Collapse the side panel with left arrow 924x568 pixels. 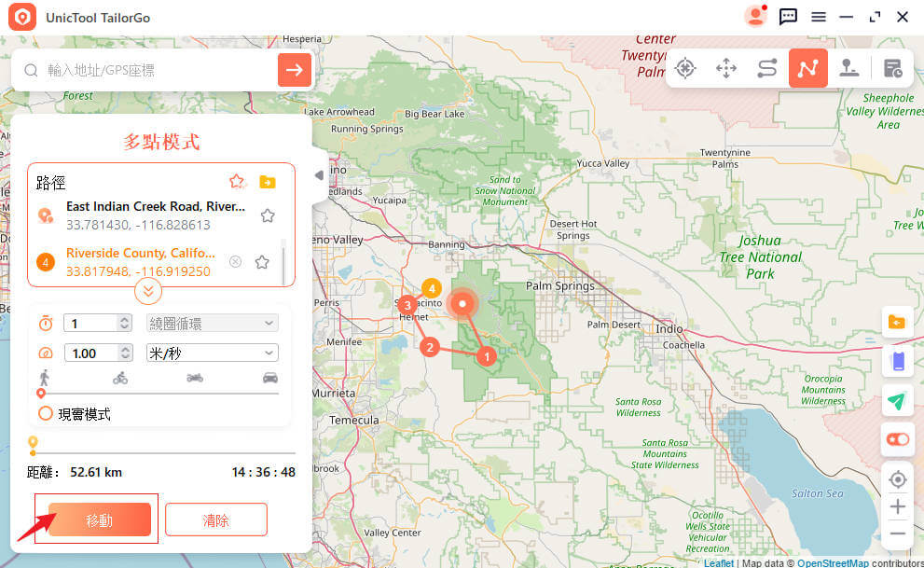319,175
